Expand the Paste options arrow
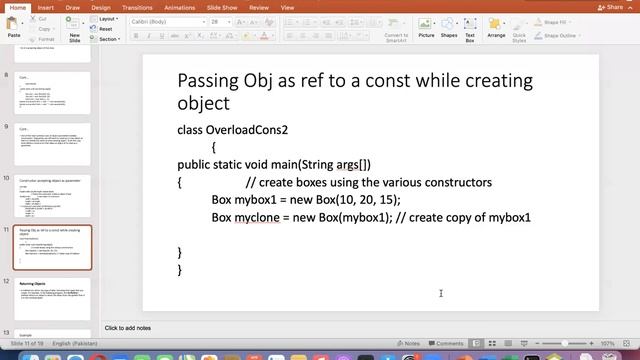 22,24
